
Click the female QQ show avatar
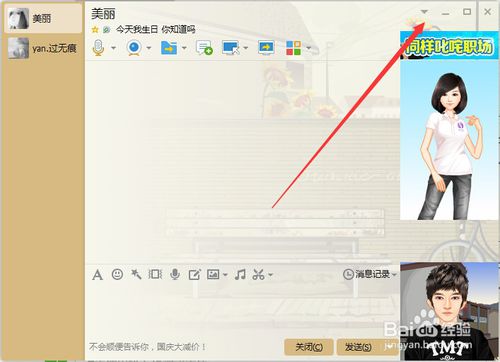[449, 139]
